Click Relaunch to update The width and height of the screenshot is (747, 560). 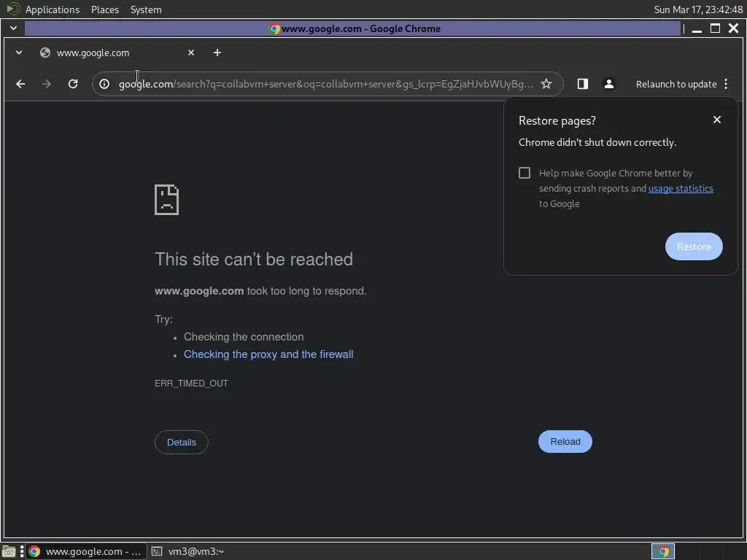tap(676, 85)
